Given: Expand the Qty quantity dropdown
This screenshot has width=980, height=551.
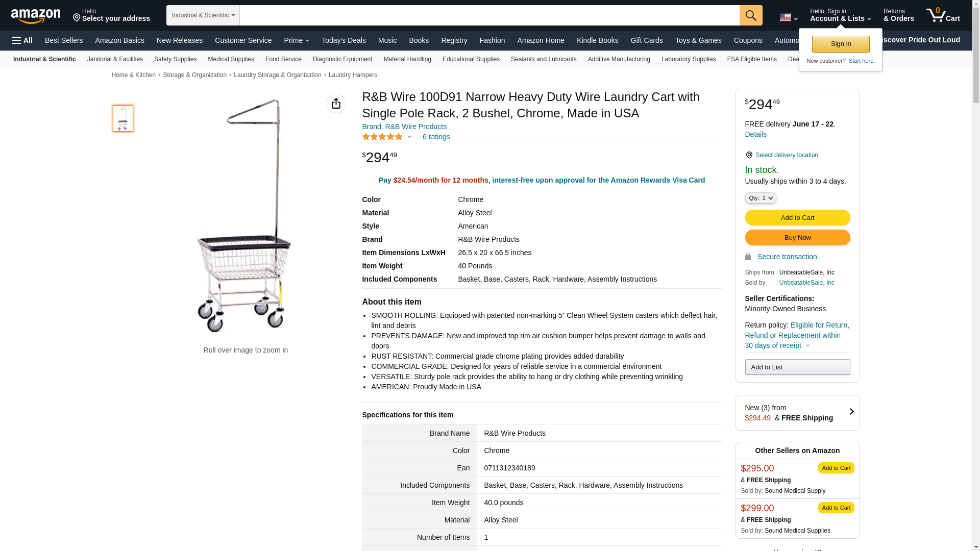Looking at the screenshot, I should coord(760,198).
